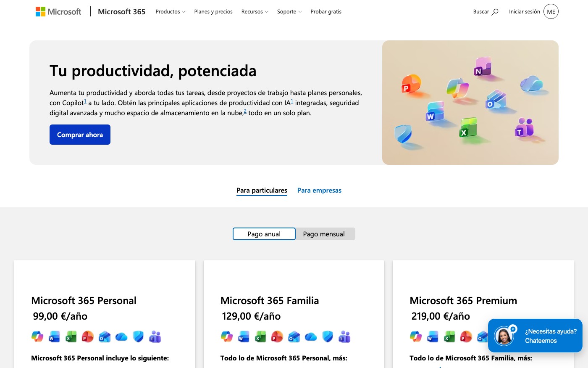Open the ¿Necesitas ayuda? Chateemos chat widget
The image size is (588, 368).
[x=535, y=336]
